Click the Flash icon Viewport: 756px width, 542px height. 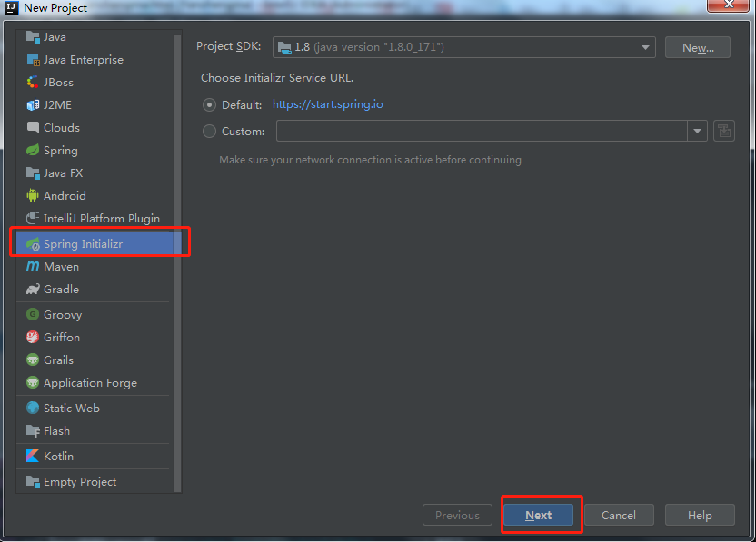[x=33, y=430]
